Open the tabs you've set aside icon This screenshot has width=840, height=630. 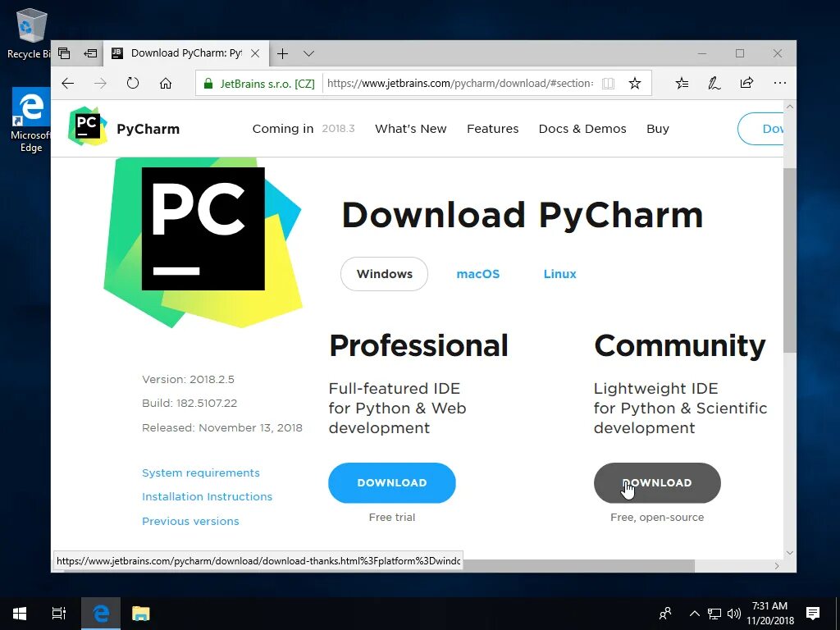(x=64, y=53)
